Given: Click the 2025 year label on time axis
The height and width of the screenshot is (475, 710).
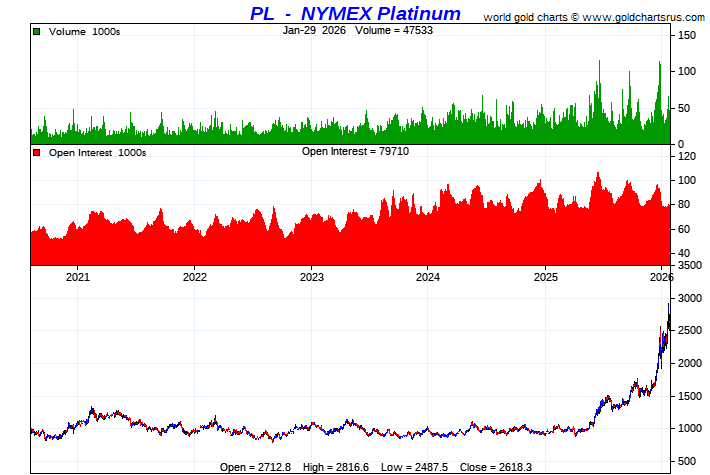Looking at the screenshot, I should (x=546, y=277).
